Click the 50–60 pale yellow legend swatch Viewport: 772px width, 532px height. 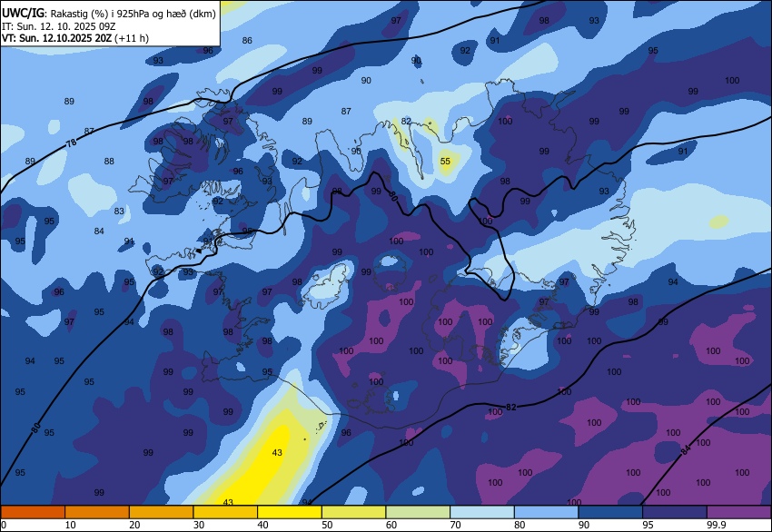coord(354,512)
